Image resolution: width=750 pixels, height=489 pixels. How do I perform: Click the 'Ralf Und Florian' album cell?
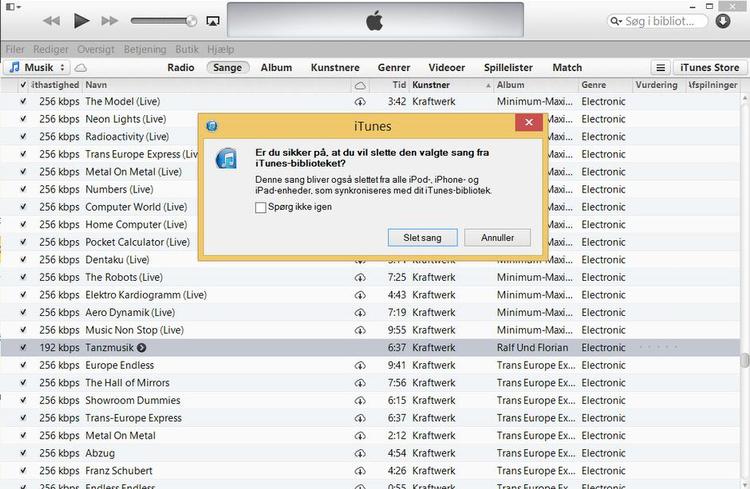[532, 347]
